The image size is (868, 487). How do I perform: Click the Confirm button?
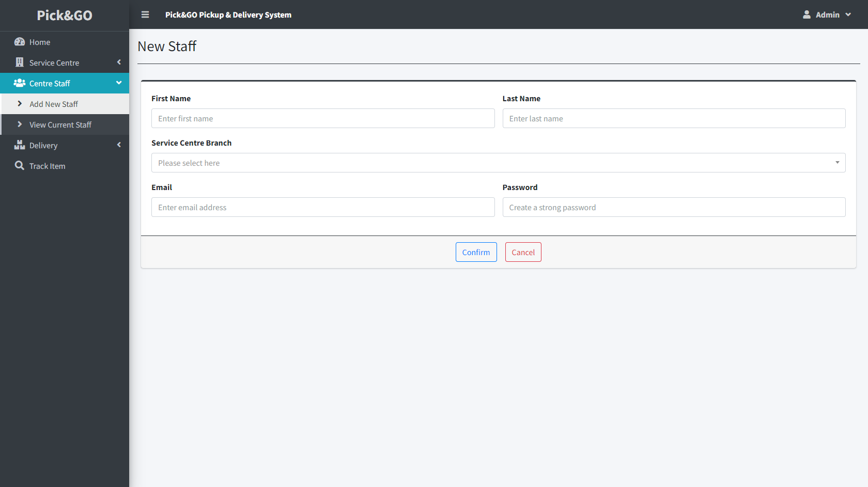pos(476,252)
